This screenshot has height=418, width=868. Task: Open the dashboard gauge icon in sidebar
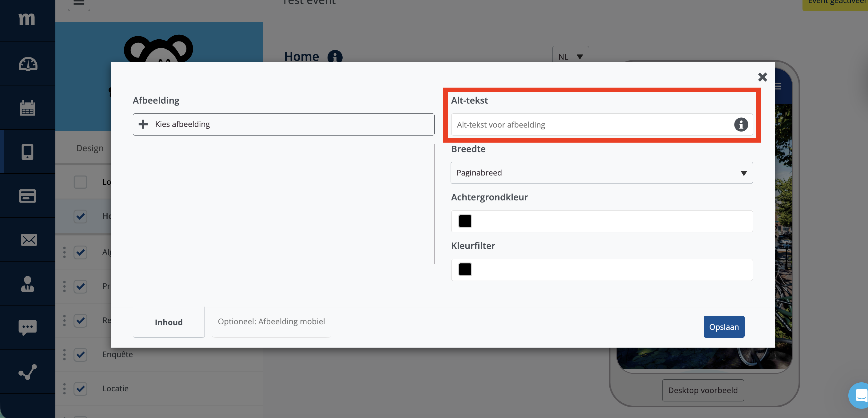click(x=28, y=64)
